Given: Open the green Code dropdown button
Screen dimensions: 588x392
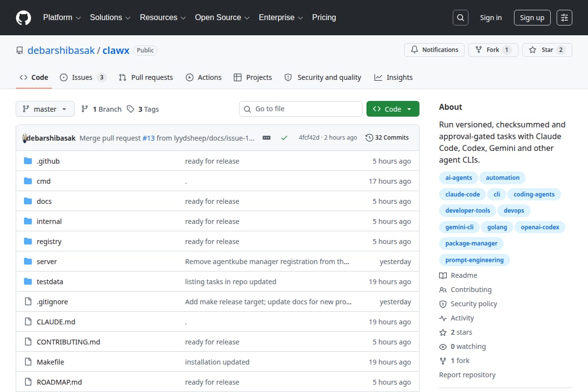Looking at the screenshot, I should coord(393,109).
